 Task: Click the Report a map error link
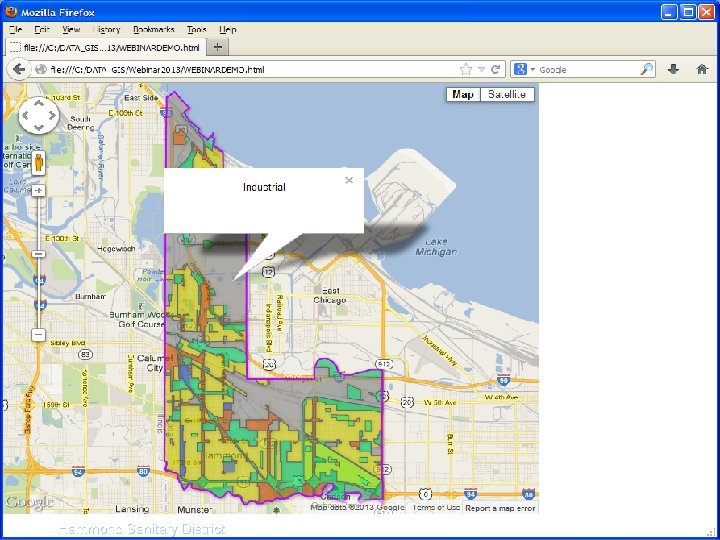(x=501, y=507)
